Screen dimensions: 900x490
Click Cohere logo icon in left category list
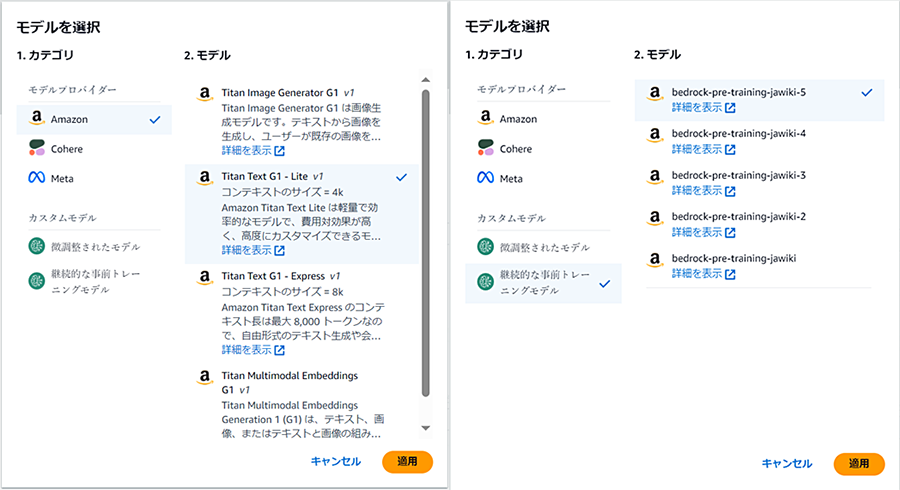pyautogui.click(x=37, y=147)
